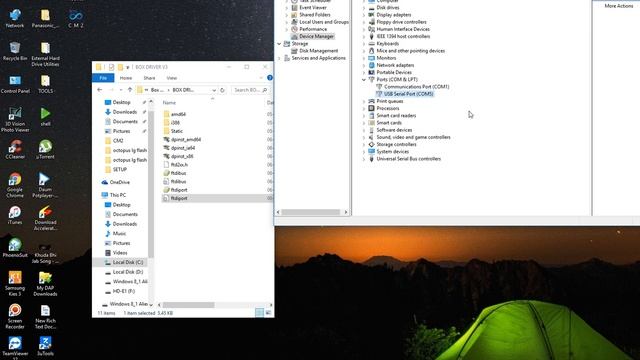Launch Google Chrome from the desktop
The width and height of the screenshot is (640, 360).
point(15,185)
